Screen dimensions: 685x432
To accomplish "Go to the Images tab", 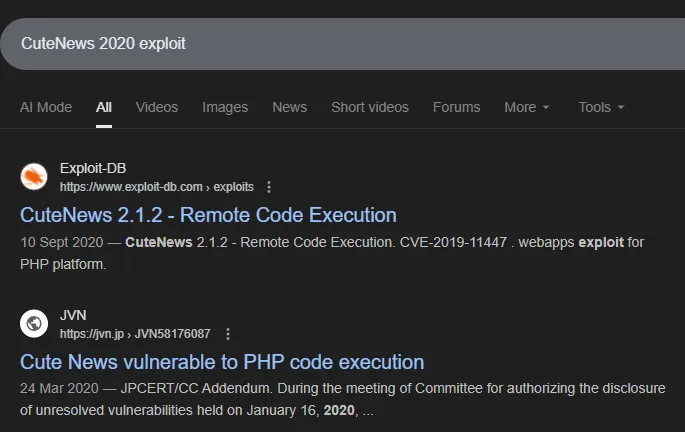I will click(225, 107).
